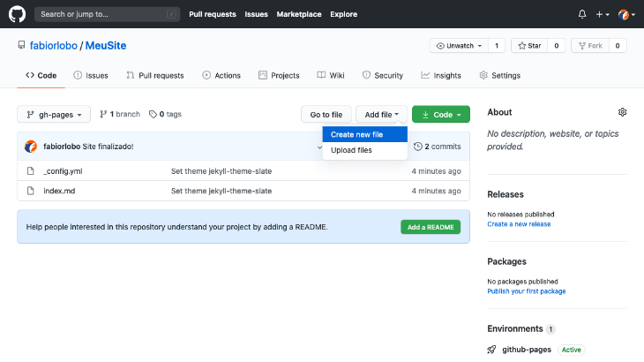
Task: Open the Insights tab
Action: coord(441,76)
